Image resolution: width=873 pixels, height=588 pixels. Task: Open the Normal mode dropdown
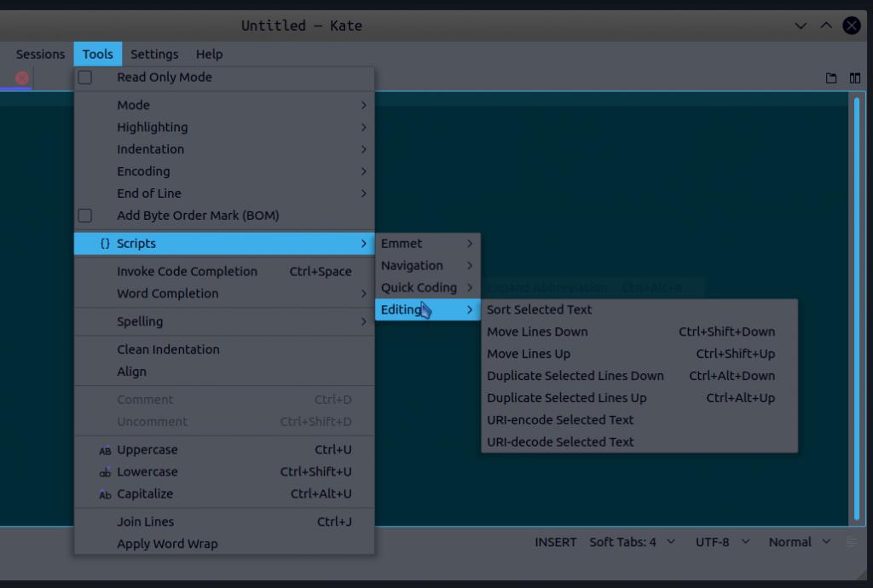tap(799, 542)
